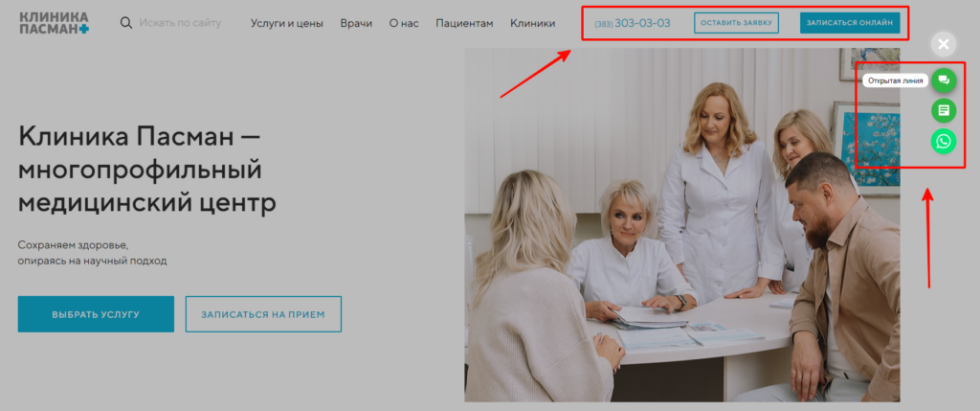Call the phone number 303-03-03
980x411 pixels.
633,24
